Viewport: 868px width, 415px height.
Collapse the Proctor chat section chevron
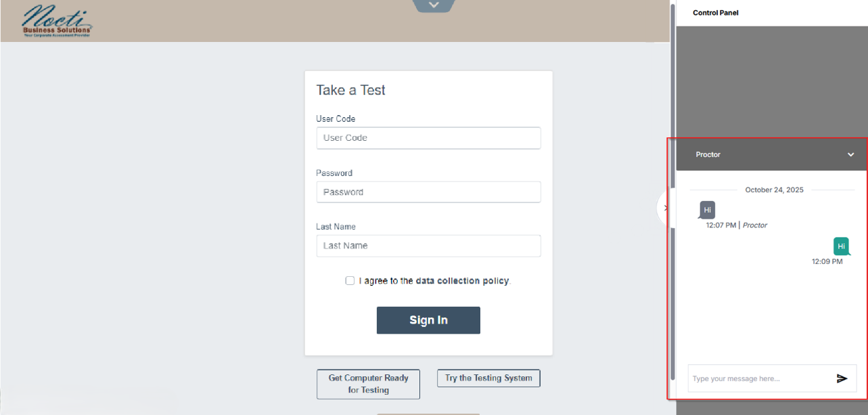pos(850,154)
